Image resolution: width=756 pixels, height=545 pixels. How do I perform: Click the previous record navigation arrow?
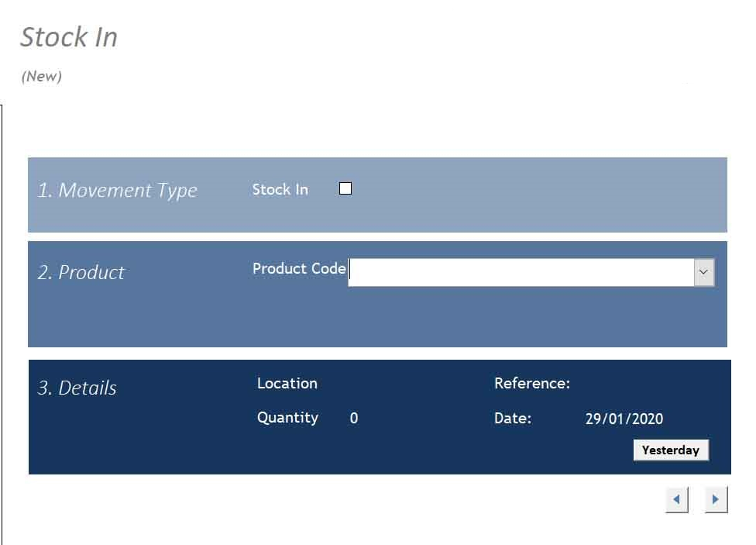tap(676, 499)
